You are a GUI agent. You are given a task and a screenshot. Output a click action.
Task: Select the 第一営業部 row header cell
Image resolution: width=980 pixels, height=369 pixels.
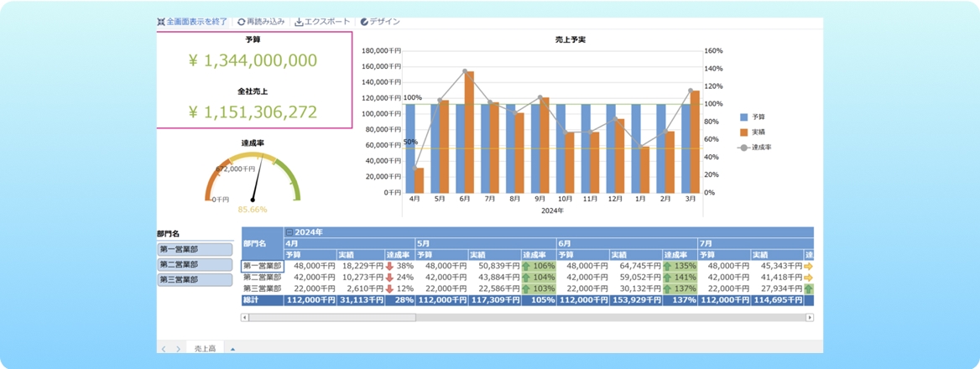[263, 266]
